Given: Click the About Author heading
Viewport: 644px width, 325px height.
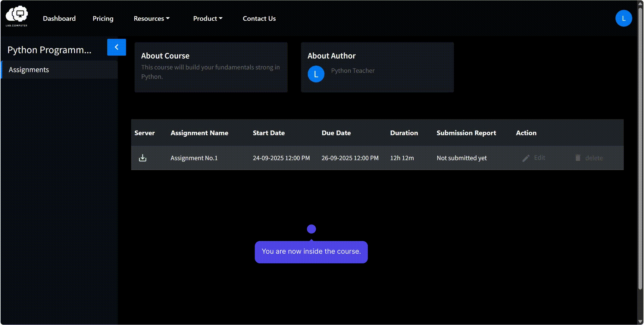Looking at the screenshot, I should [x=331, y=56].
